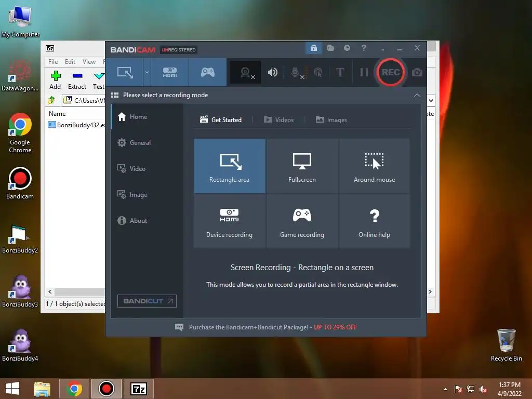Open the General settings section
This screenshot has height=399, width=532.
click(147, 143)
